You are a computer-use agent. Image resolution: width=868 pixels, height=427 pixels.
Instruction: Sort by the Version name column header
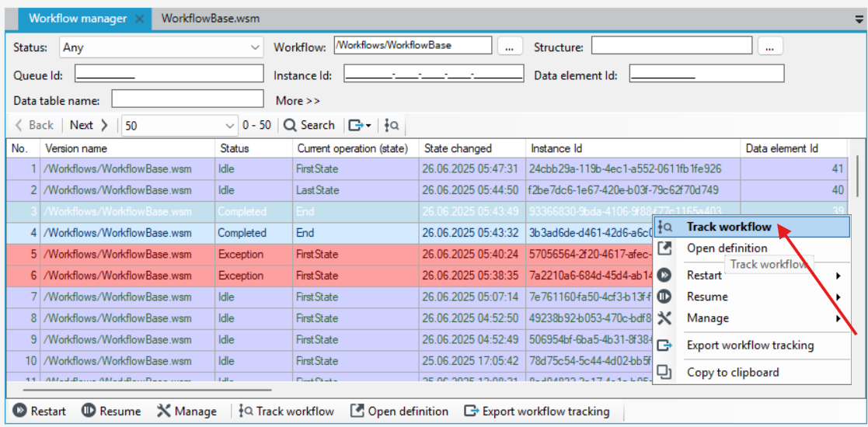[127, 148]
